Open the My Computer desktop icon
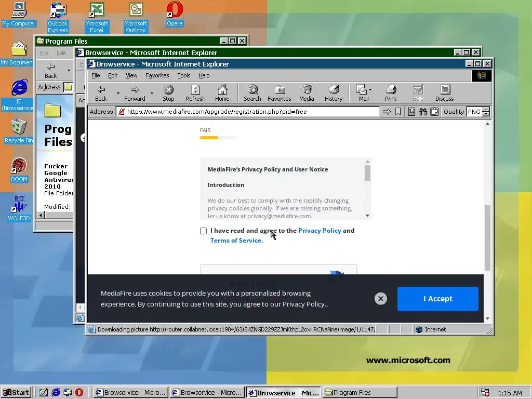 19,14
